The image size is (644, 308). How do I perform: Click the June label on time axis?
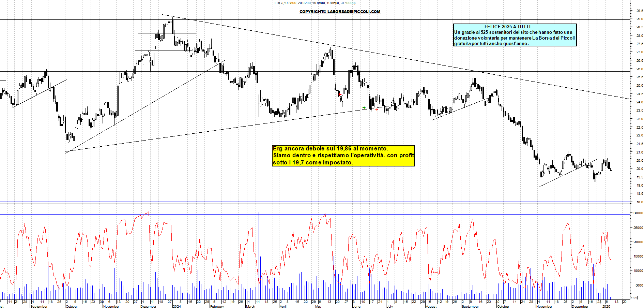tap(356, 306)
